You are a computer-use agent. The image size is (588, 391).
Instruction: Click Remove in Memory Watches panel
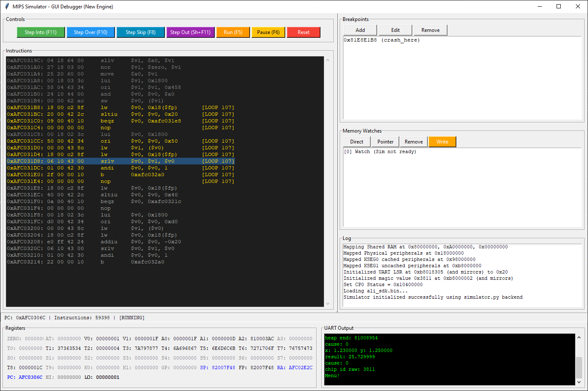(x=414, y=142)
